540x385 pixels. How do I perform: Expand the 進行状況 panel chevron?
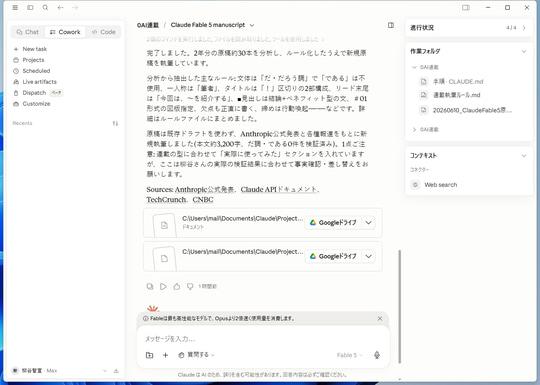pos(524,28)
